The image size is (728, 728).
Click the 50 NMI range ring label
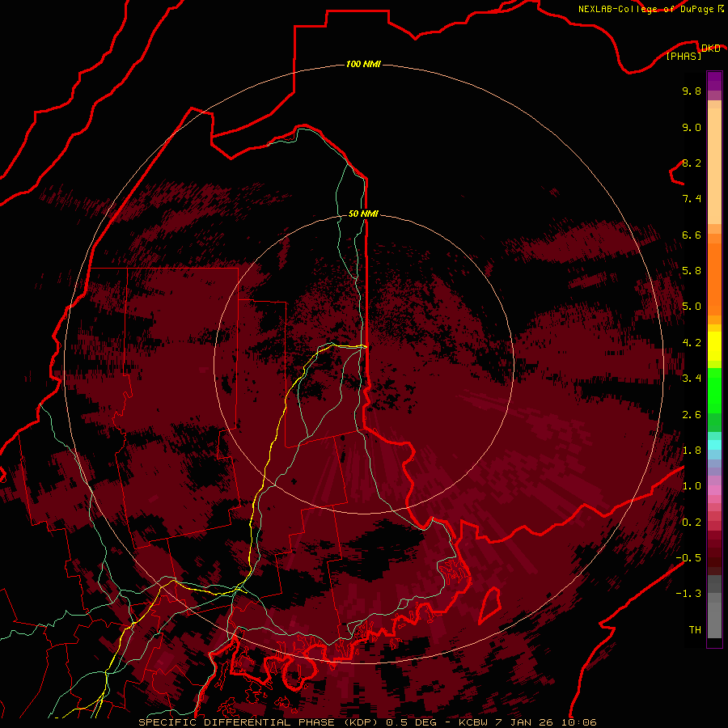tap(363, 214)
